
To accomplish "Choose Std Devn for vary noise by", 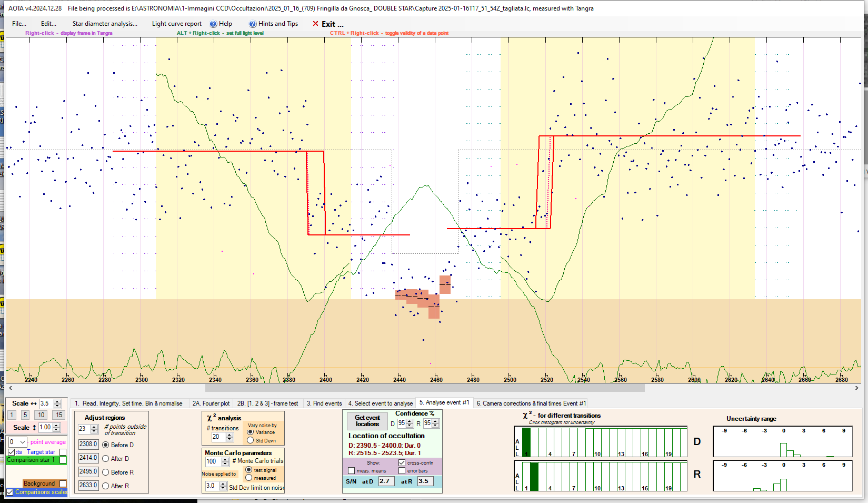I will coord(251,440).
